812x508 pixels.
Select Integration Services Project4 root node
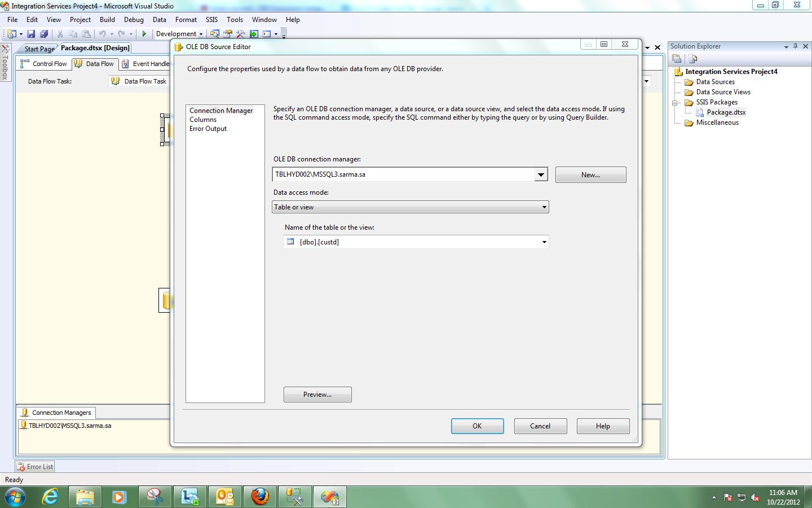tap(731, 72)
